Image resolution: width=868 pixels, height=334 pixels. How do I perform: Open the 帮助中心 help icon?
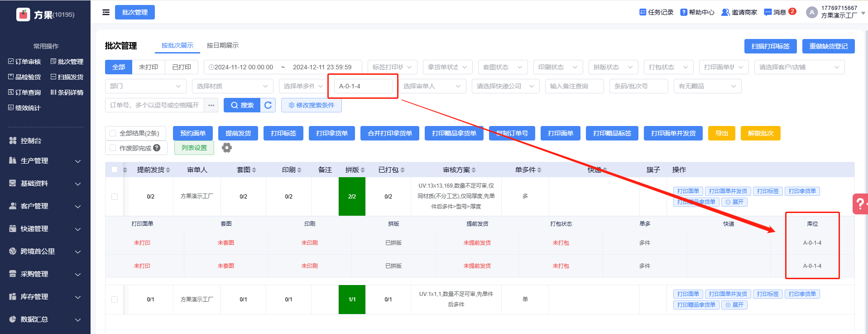click(x=684, y=12)
